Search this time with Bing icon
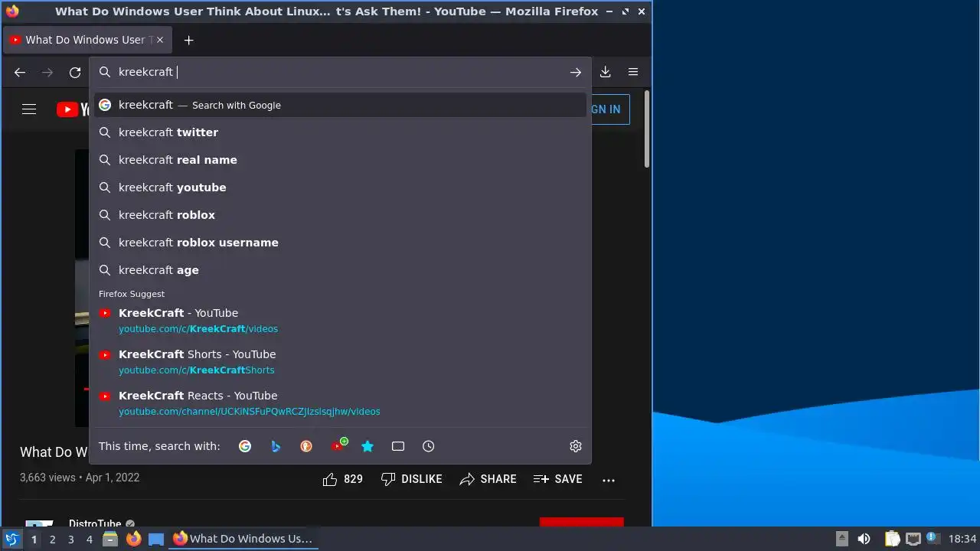980x551 pixels. click(276, 446)
